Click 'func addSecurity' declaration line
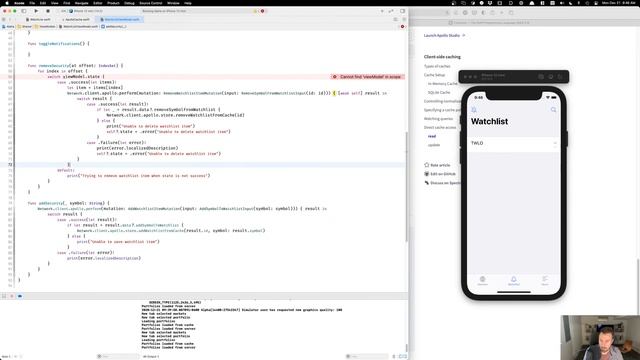 [69, 203]
